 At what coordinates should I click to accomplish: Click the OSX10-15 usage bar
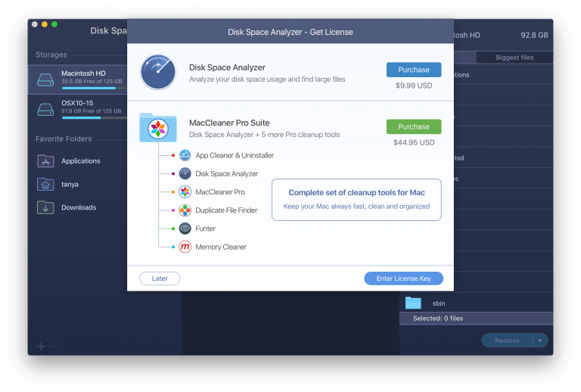pos(95,118)
